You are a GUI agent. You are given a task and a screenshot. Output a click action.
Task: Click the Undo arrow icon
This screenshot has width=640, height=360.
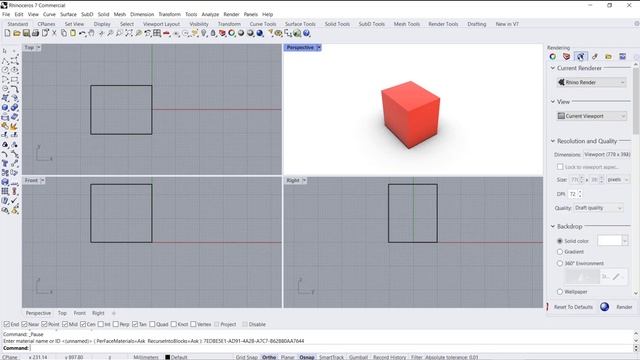tap(82, 33)
